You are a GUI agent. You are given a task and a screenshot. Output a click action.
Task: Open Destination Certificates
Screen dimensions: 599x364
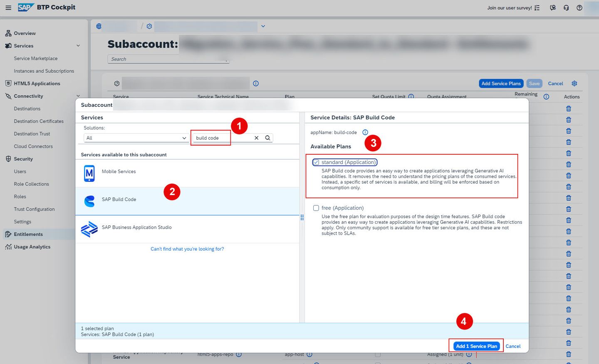pos(39,121)
